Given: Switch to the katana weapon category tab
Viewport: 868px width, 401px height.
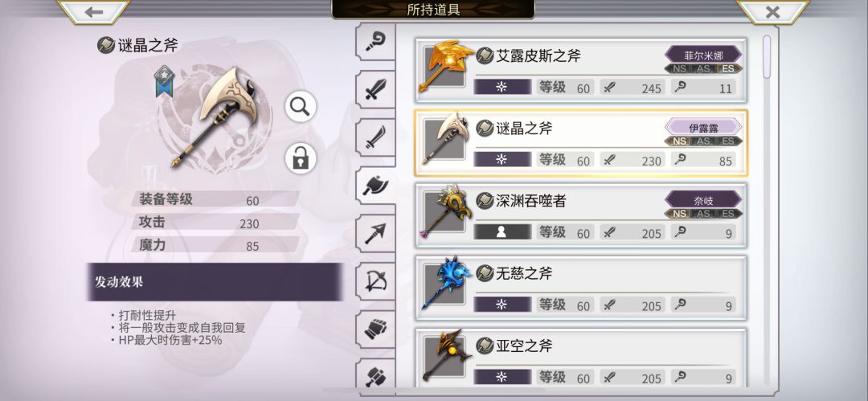Looking at the screenshot, I should click(376, 137).
